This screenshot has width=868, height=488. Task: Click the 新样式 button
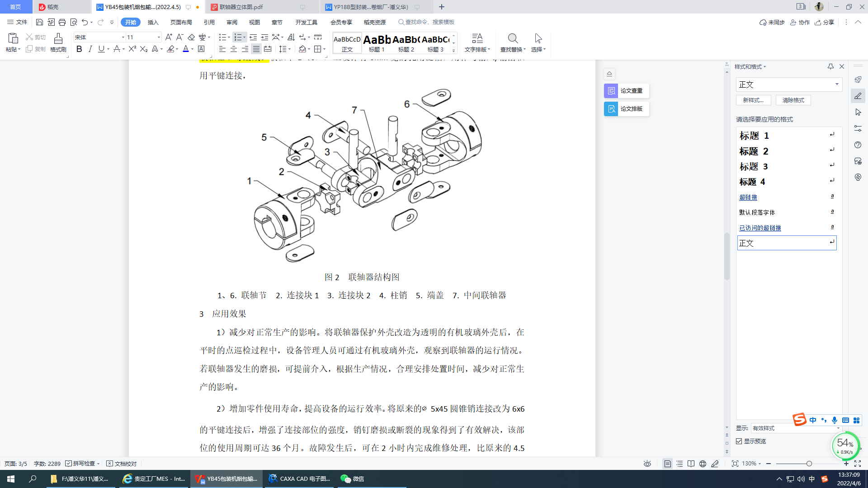pyautogui.click(x=753, y=100)
